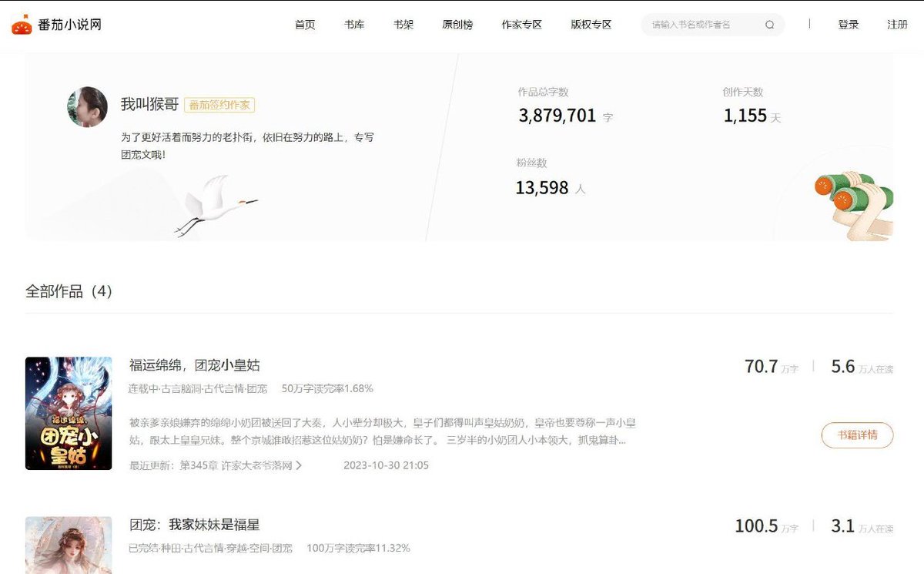Click the 全部作品（4）heading
Viewport: 924px width, 574px height.
tap(69, 292)
